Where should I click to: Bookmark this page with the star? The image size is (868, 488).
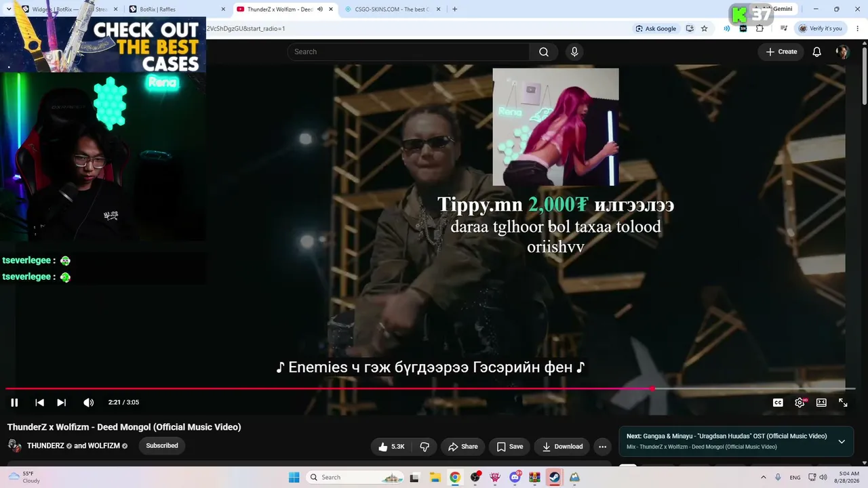pyautogui.click(x=705, y=28)
